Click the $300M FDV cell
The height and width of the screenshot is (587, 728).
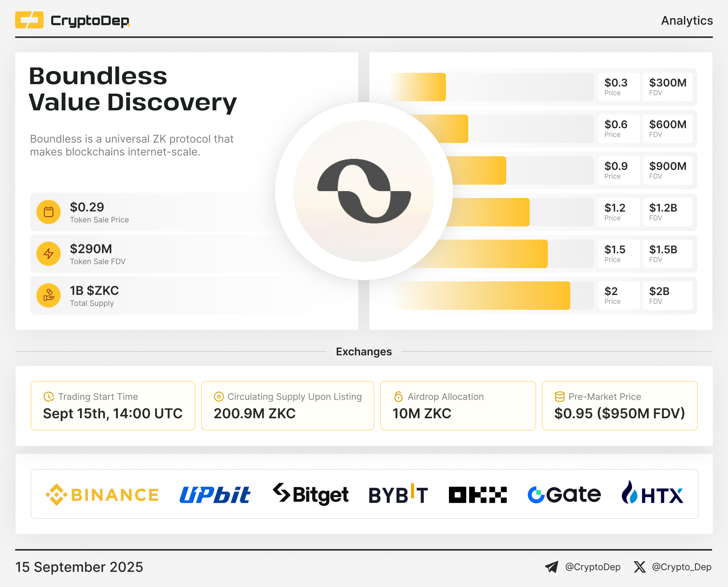tap(668, 87)
